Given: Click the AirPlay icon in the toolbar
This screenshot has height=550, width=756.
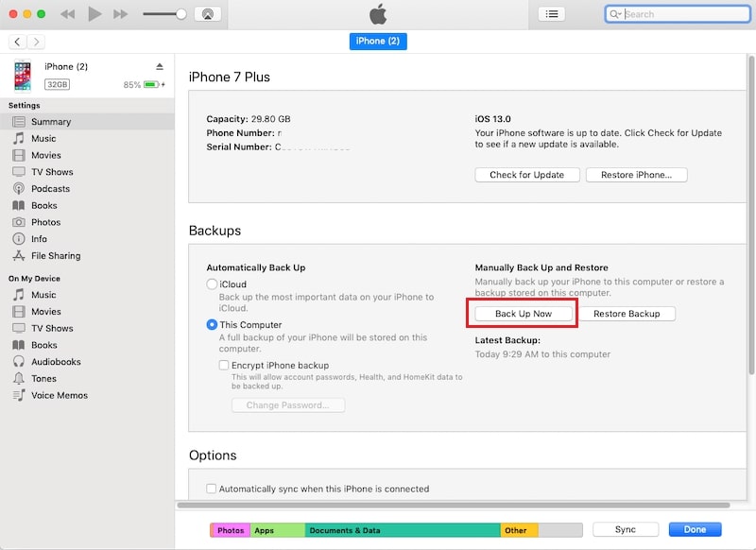Looking at the screenshot, I should (208, 14).
